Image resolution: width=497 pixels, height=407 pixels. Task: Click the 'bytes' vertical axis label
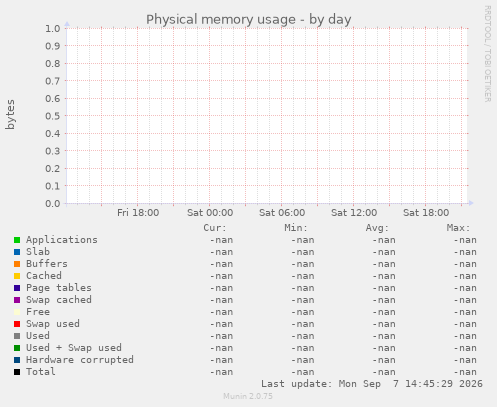point(10,114)
